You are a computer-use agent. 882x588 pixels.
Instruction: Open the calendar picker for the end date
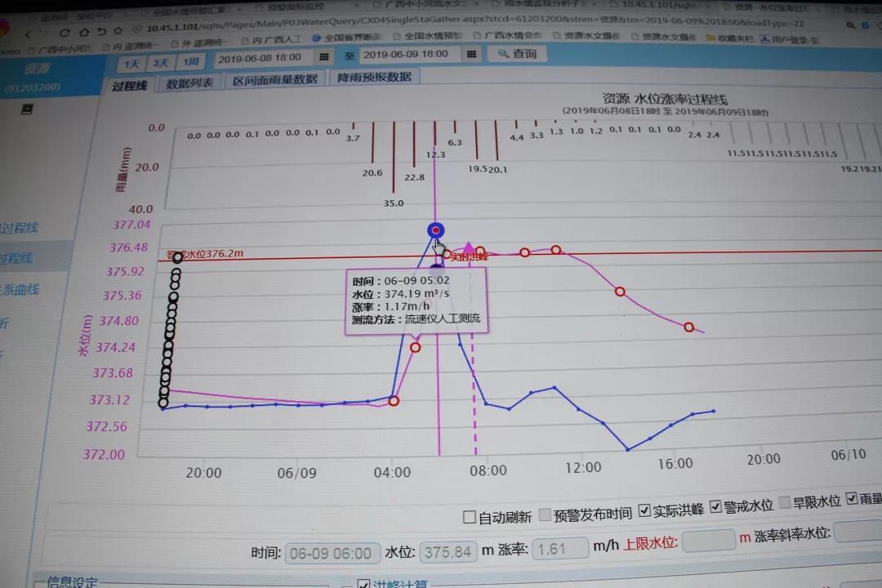pyautogui.click(x=471, y=54)
